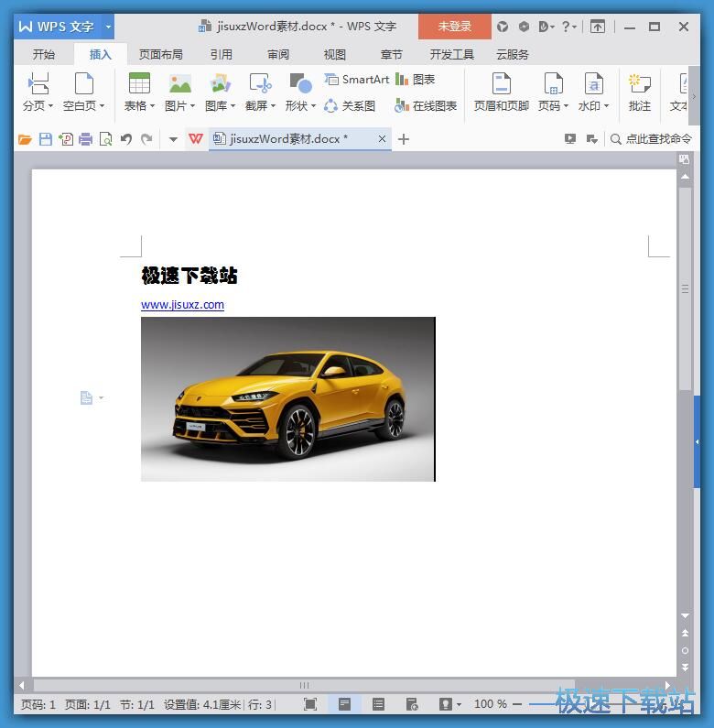The image size is (714, 728).
Task: Switch to the 开发工具 ribbon tab
Action: pos(451,55)
